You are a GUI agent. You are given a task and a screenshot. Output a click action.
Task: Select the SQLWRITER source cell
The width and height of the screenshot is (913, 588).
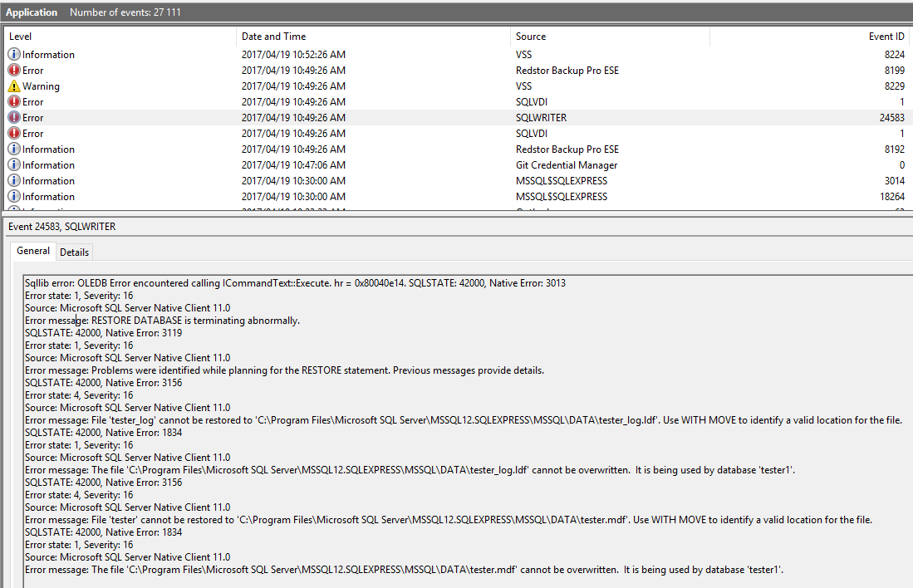(541, 118)
